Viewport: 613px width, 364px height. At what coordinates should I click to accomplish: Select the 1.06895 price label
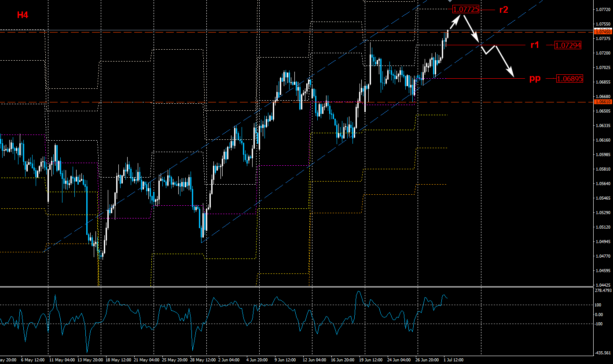570,79
